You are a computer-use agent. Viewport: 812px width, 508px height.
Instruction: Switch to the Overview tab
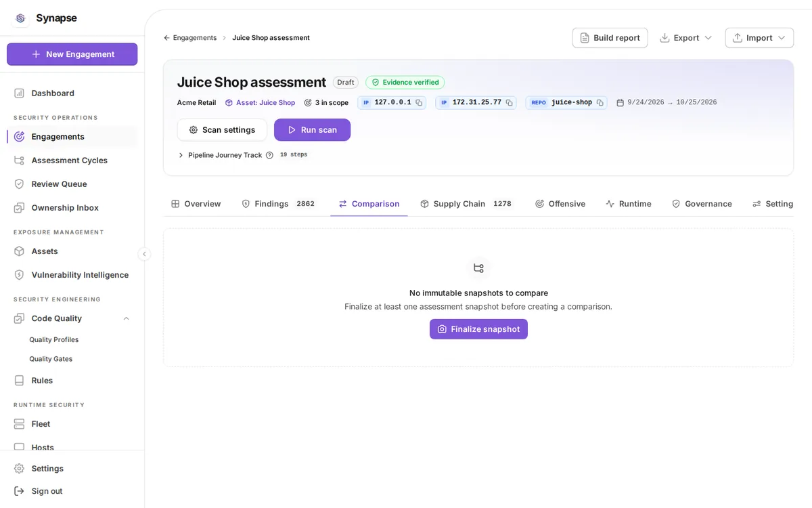[x=196, y=204]
